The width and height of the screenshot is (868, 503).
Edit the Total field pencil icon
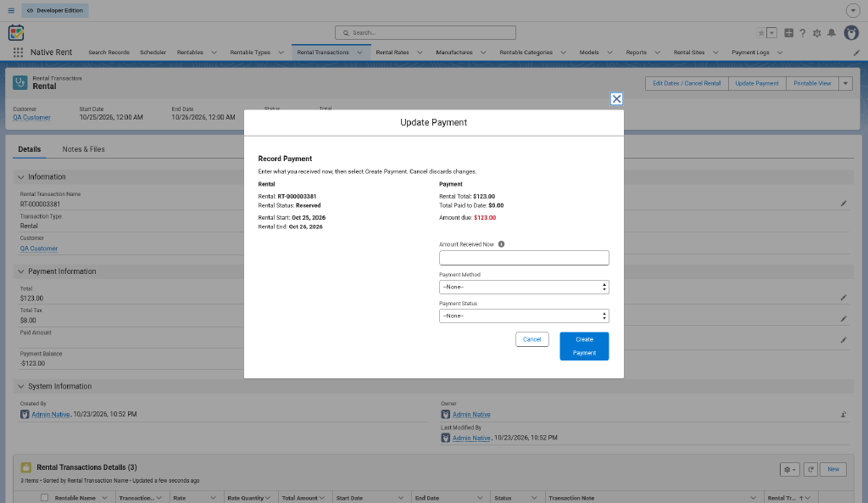click(x=843, y=298)
